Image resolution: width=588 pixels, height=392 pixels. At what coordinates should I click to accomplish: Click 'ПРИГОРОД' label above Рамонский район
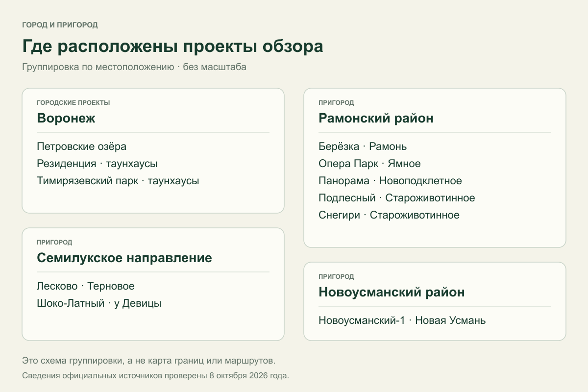coord(336,103)
